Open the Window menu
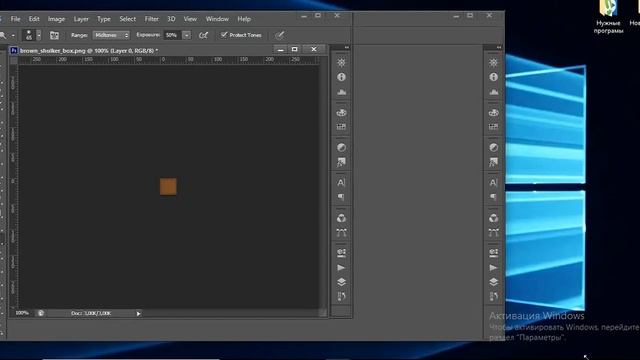 [217, 19]
